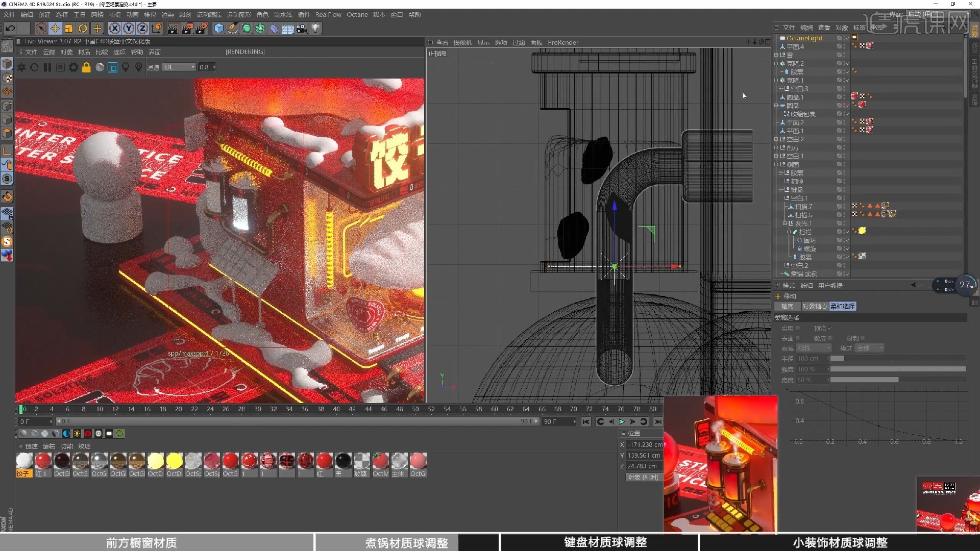
Task: Select the Move tool
Action: point(55,29)
